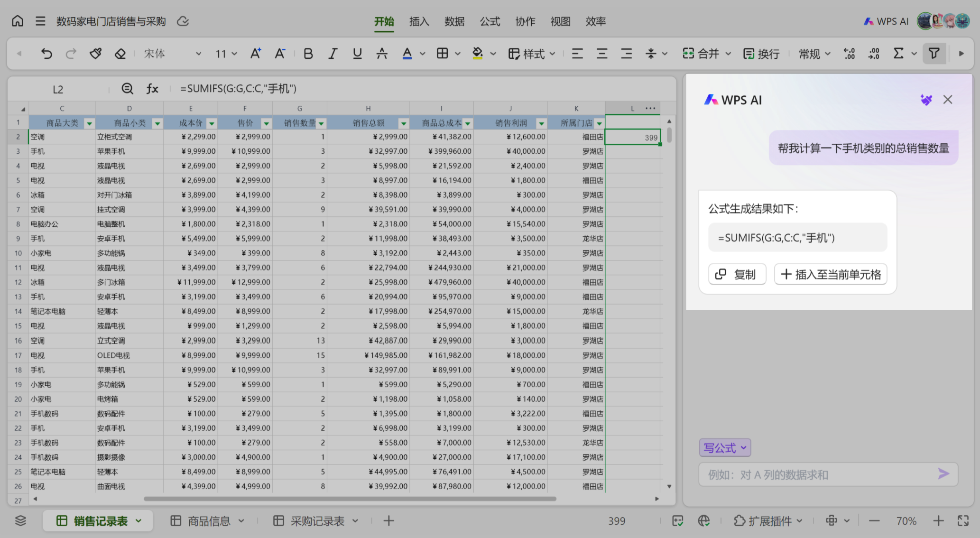
Task: Click the WPS AI prompt input field
Action: point(816,474)
